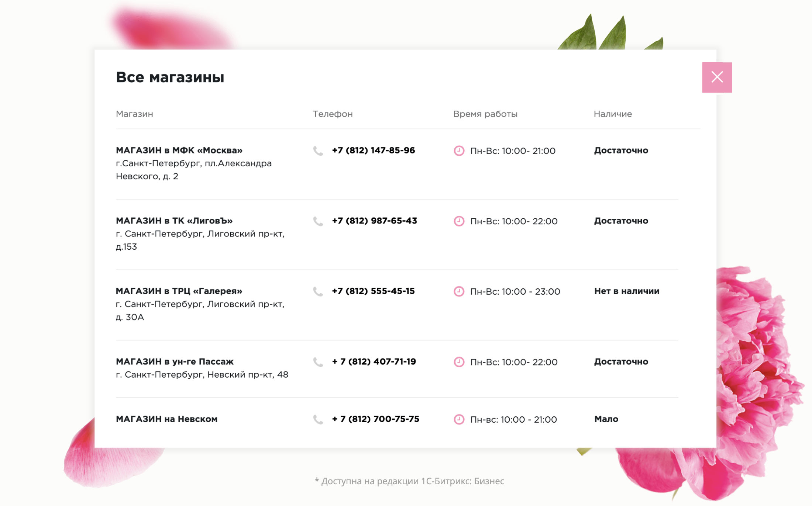Image resolution: width=812 pixels, height=506 pixels.
Task: Click phone icon for ТРЦ «Галерея» store
Action: pos(318,292)
